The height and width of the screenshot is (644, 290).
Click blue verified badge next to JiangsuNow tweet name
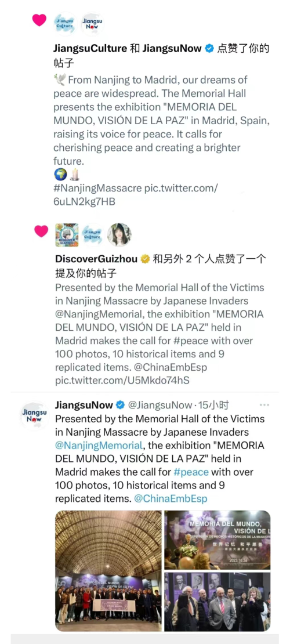coord(120,406)
